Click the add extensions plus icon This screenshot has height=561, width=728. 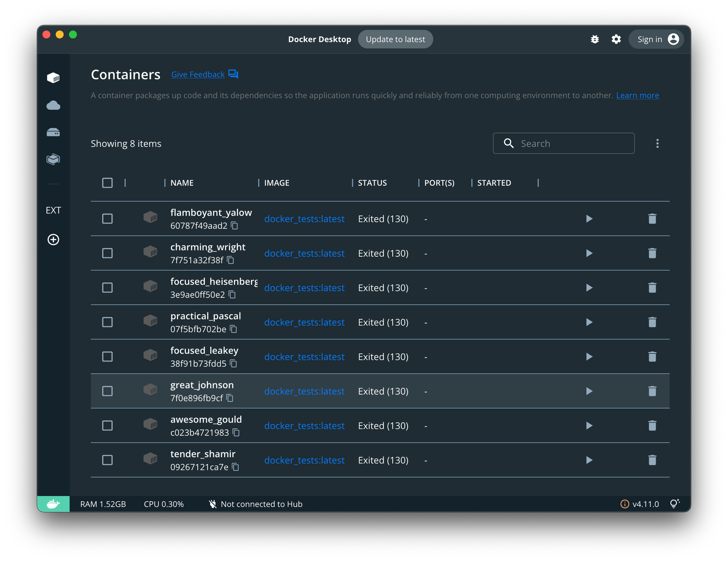pyautogui.click(x=53, y=240)
